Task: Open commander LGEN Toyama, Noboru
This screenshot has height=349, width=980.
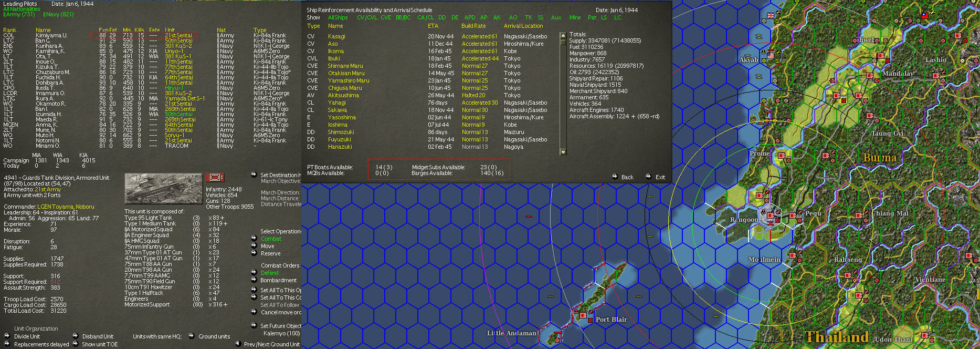Action: [66, 207]
